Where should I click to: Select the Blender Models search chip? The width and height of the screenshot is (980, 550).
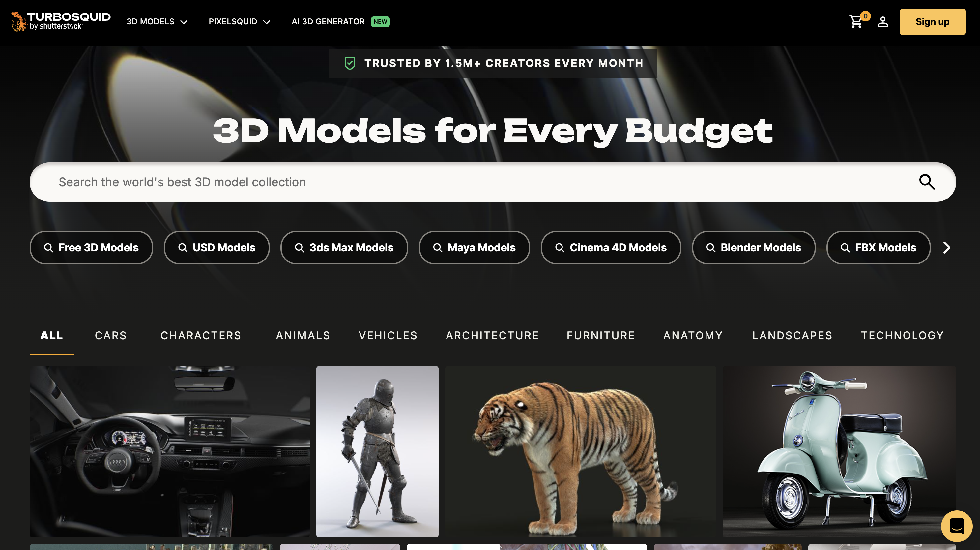[x=753, y=248]
